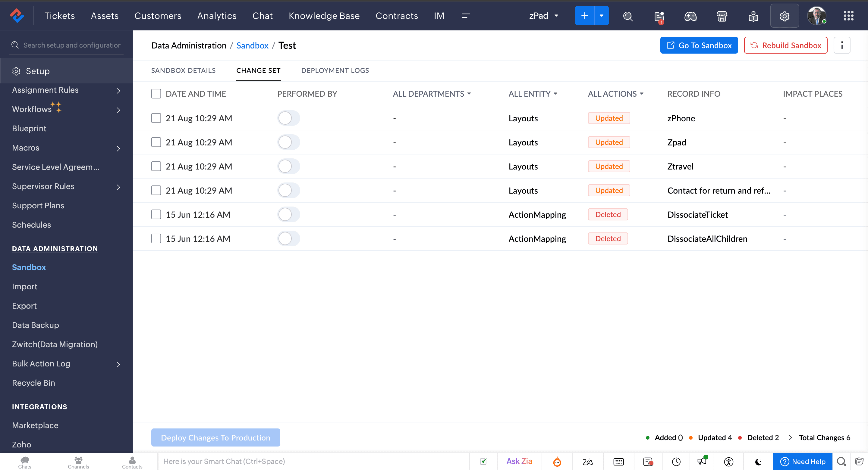Open the All Actions filter dropdown
Image resolution: width=868 pixels, height=470 pixels.
click(x=616, y=94)
